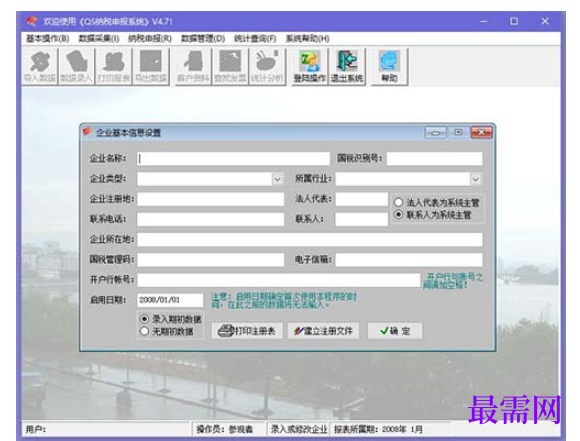
Task: Click the 打印报表 toolbar icon
Action: 114,67
